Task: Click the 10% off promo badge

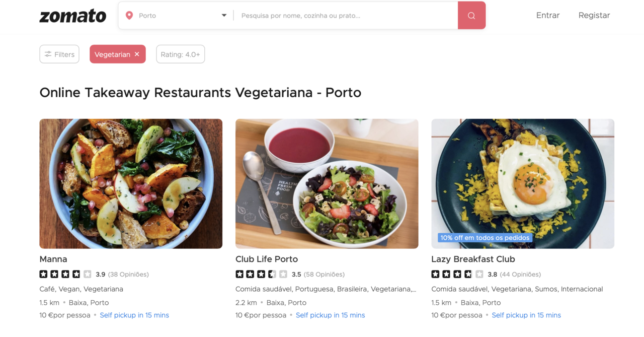Action: tap(485, 238)
